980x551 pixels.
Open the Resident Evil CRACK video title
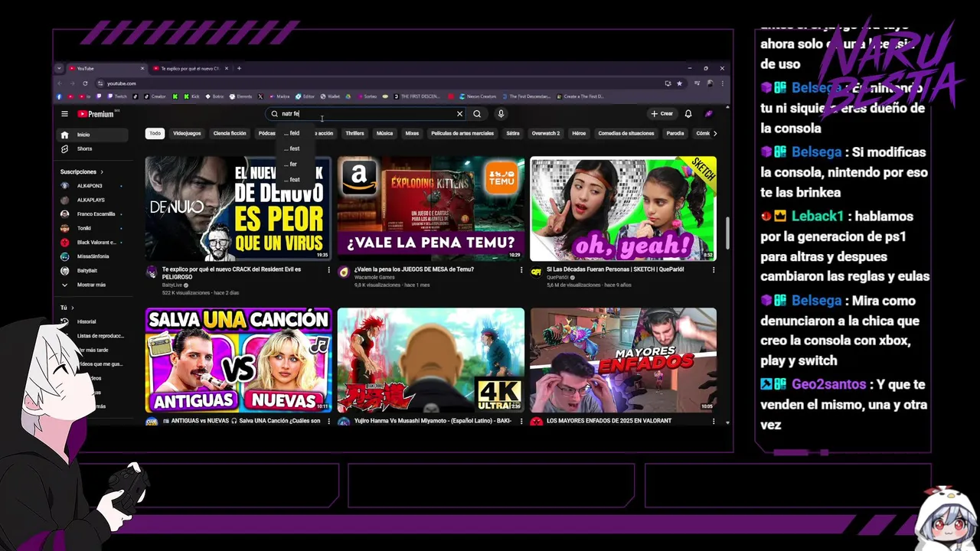tap(231, 272)
